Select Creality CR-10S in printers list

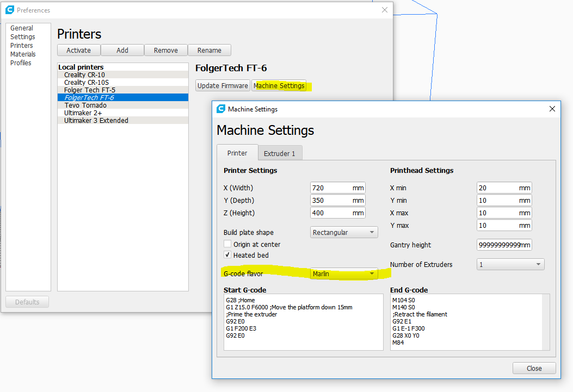pos(87,82)
